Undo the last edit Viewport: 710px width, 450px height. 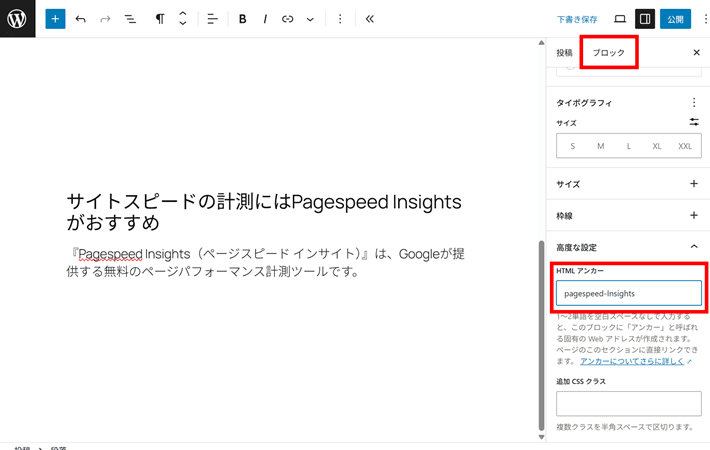(81, 19)
